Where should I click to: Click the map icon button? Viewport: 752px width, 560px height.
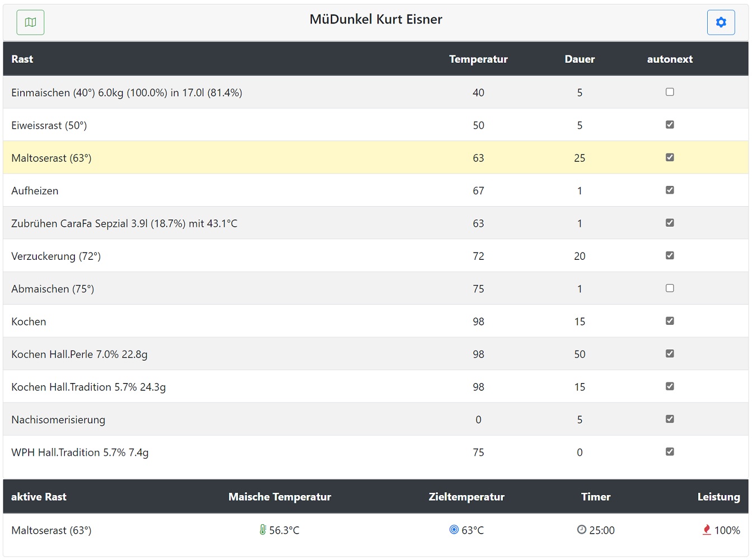[x=30, y=22]
